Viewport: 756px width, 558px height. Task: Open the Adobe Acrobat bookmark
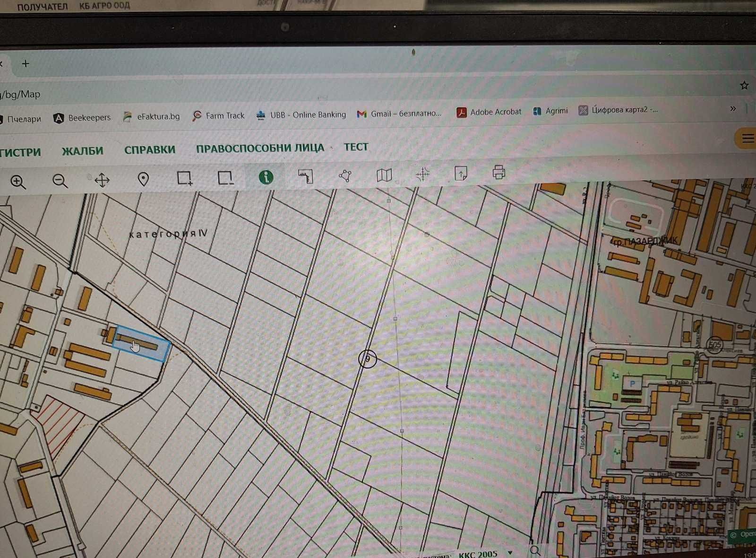[489, 112]
